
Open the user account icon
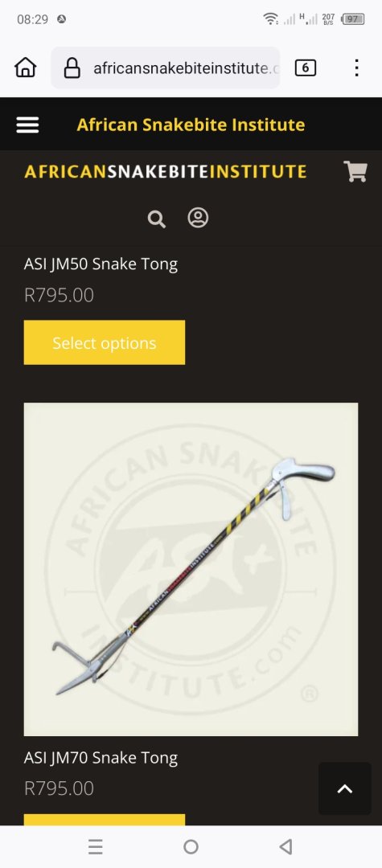[198, 218]
